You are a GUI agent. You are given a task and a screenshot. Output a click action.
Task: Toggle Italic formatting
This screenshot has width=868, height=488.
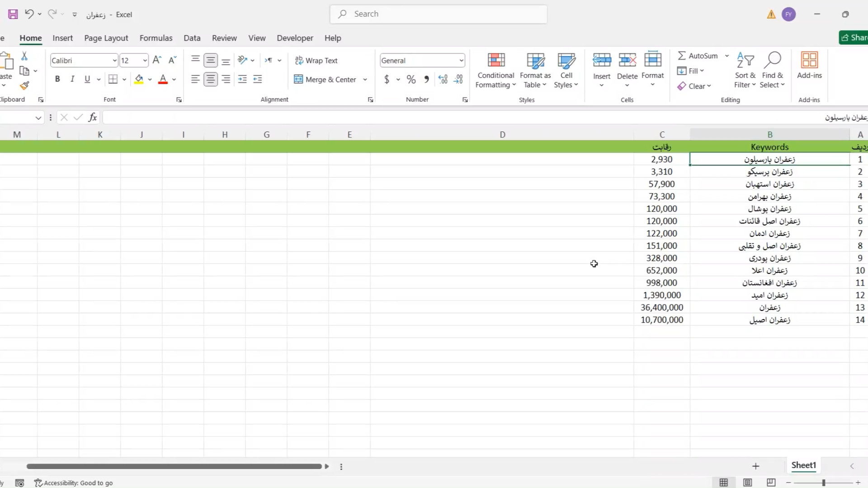[x=72, y=79]
